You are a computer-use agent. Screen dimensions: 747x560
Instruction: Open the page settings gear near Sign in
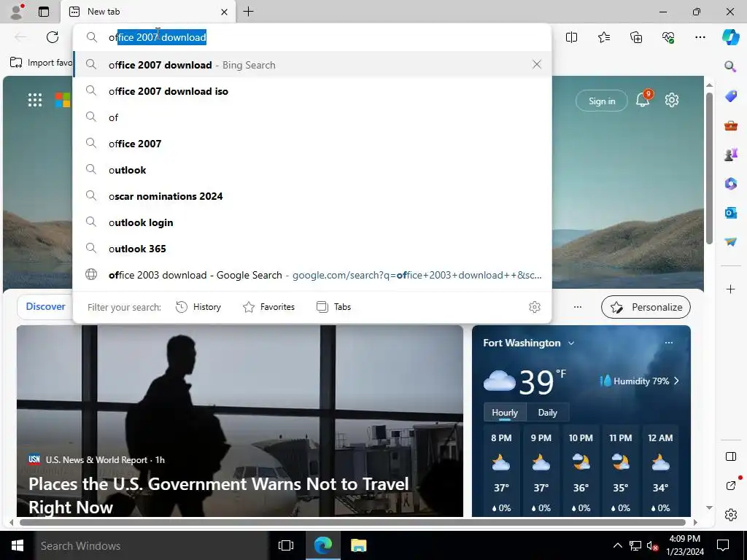pos(672,100)
